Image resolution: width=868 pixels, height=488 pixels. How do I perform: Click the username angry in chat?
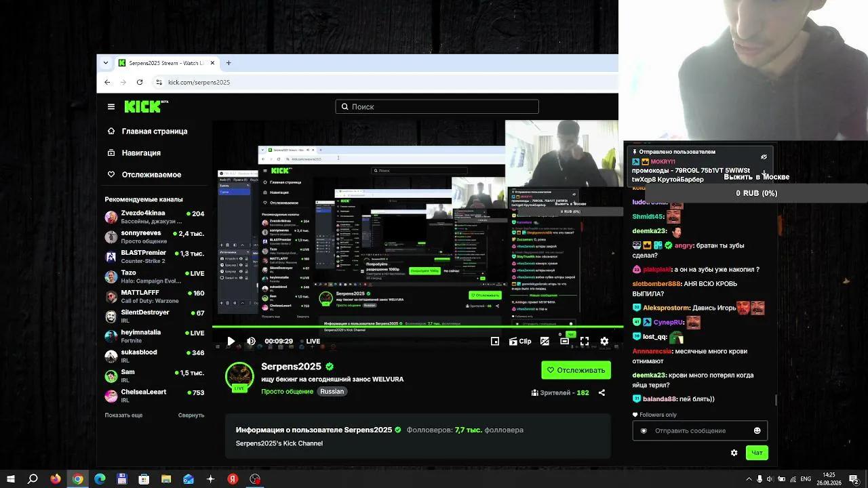pyautogui.click(x=684, y=246)
